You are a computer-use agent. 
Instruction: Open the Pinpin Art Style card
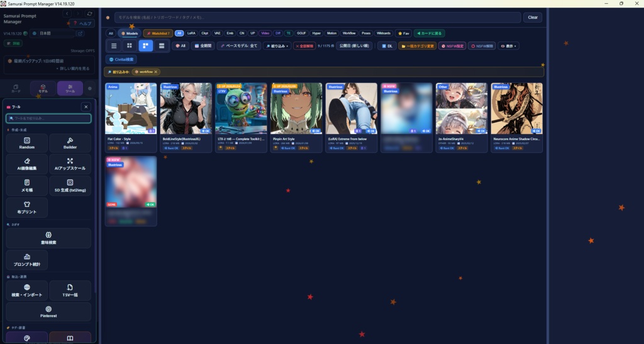tap(296, 118)
